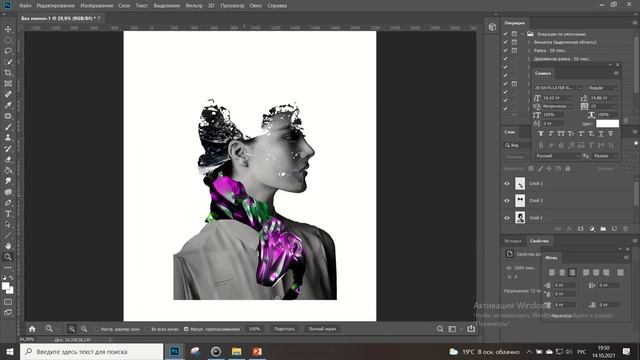The width and height of the screenshot is (640, 360).
Task: Hide layer Слой 2
Action: (x=507, y=201)
